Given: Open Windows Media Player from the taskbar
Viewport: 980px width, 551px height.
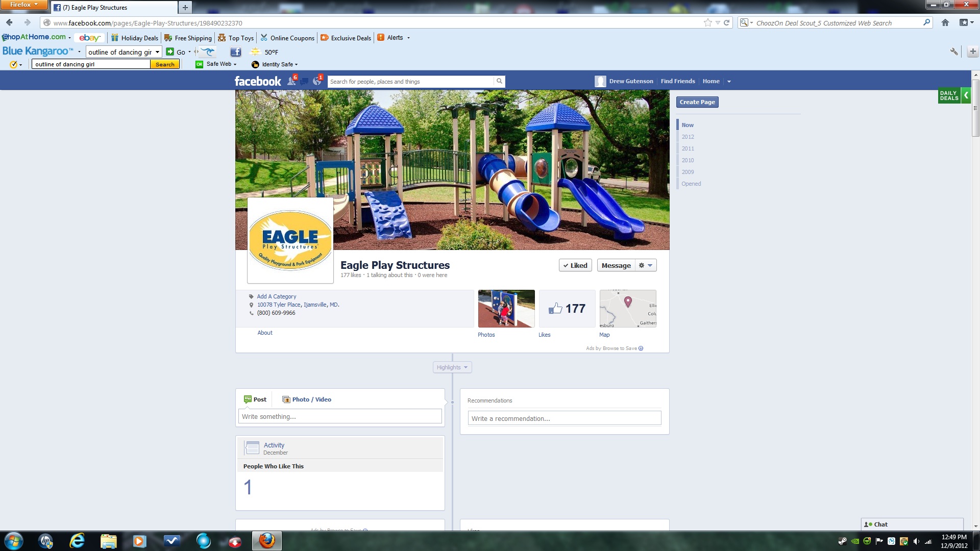Looking at the screenshot, I should (139, 541).
